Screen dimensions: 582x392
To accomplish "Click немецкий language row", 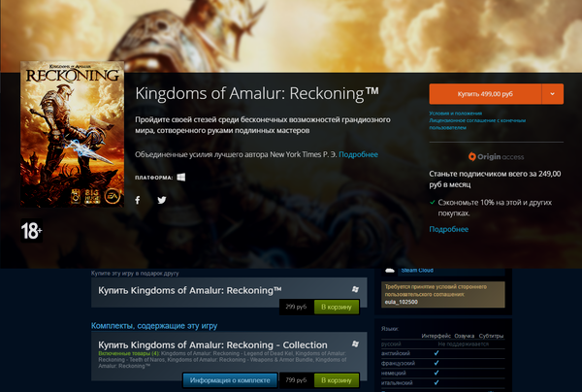I will 443,373.
